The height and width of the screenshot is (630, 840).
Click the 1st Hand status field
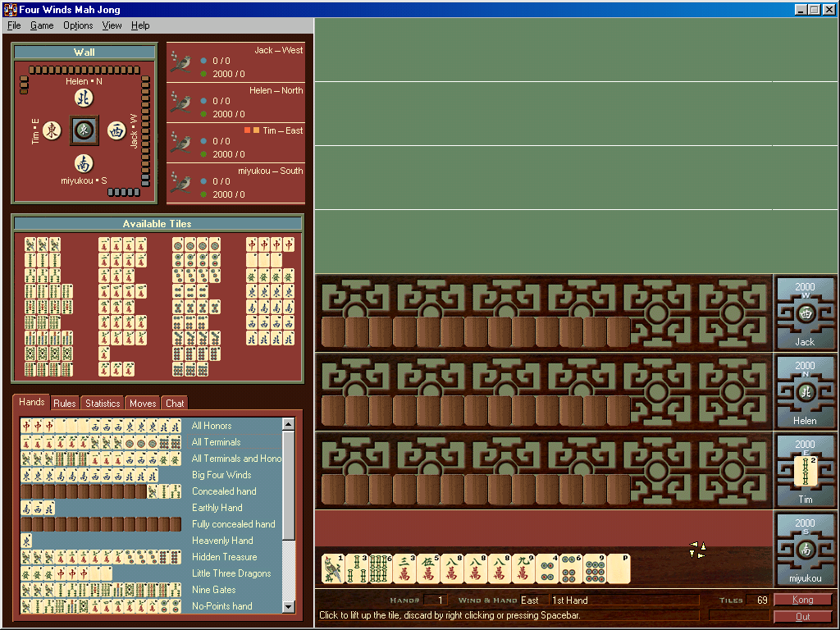[624, 600]
